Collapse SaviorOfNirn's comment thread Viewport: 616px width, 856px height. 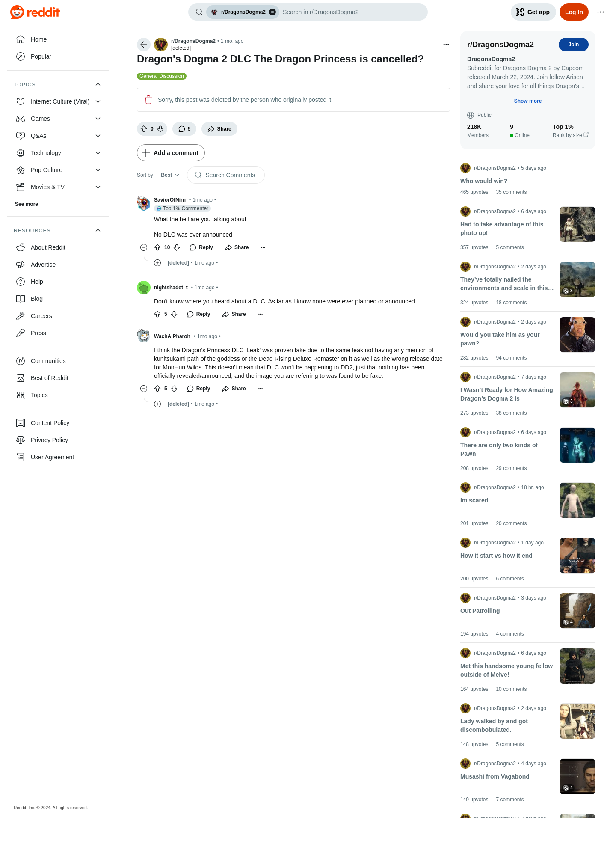coord(144,247)
